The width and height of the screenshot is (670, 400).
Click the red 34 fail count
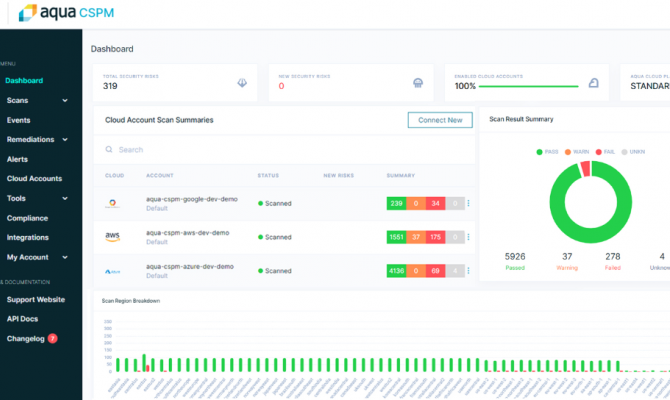click(435, 203)
